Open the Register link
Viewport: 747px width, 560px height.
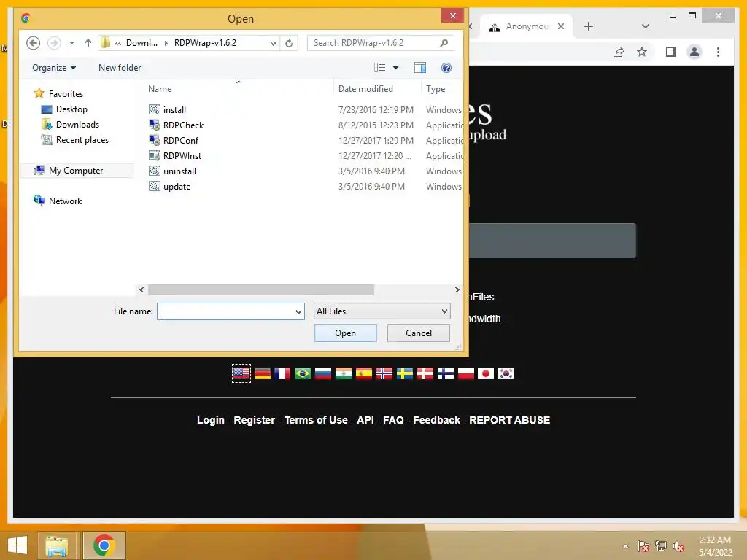pos(255,420)
